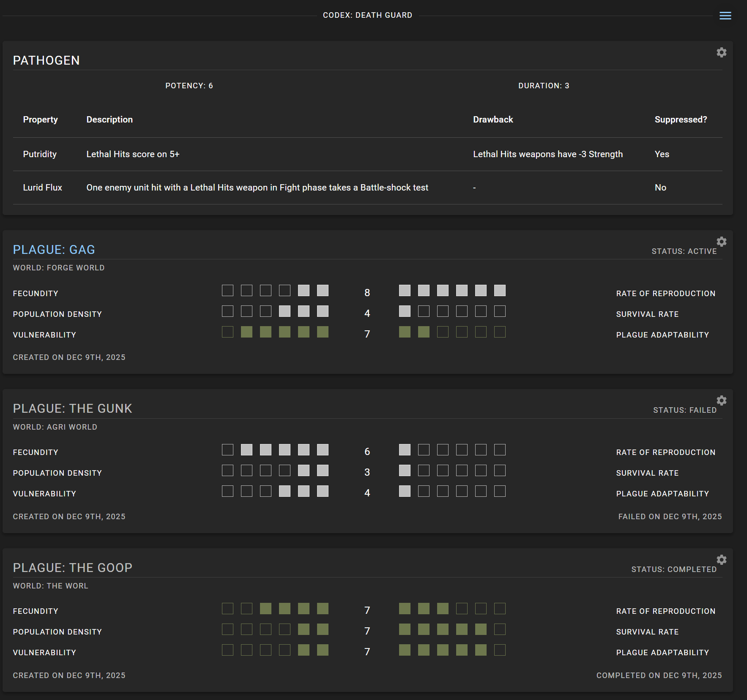Tick third Plague Adaptability box in Gag

point(443,332)
